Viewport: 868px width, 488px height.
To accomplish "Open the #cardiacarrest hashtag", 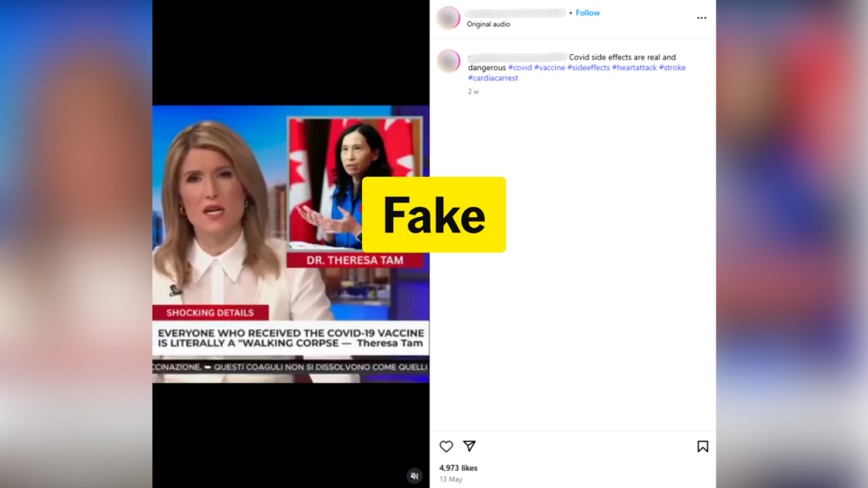I will point(493,78).
